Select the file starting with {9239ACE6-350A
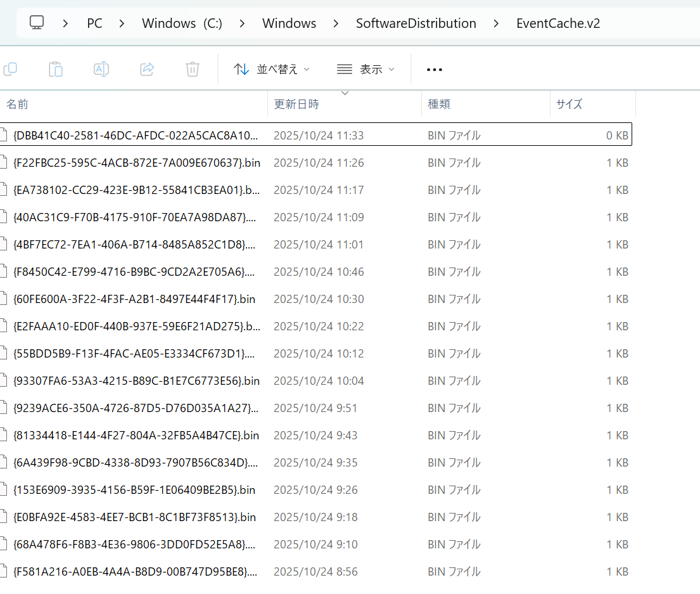The width and height of the screenshot is (700, 594). (x=316, y=408)
